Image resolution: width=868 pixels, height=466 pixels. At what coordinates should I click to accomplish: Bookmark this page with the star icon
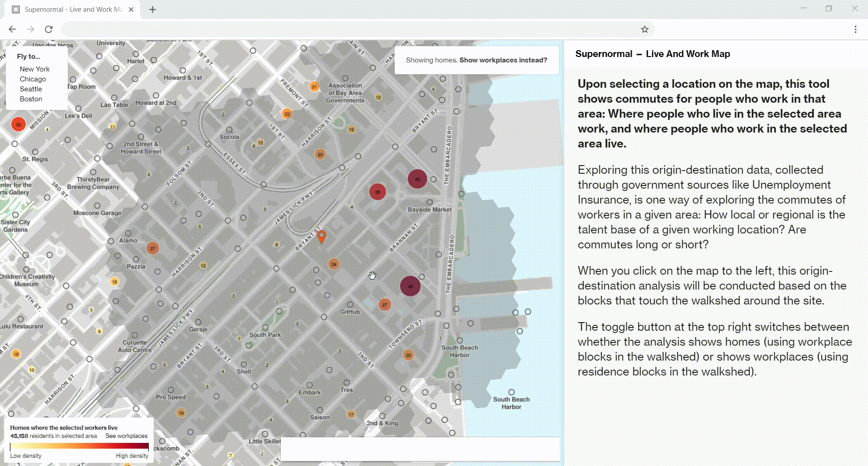pyautogui.click(x=645, y=29)
